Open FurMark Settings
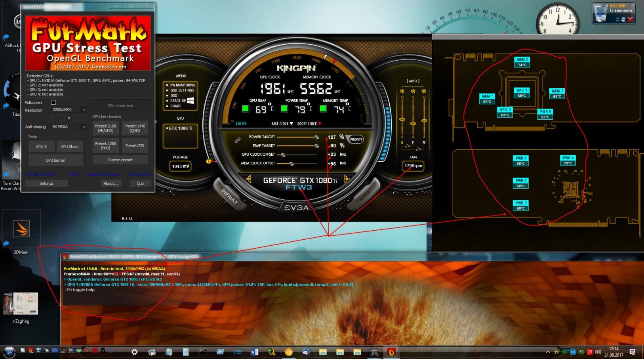The height and width of the screenshot is (359, 644). pyautogui.click(x=46, y=183)
